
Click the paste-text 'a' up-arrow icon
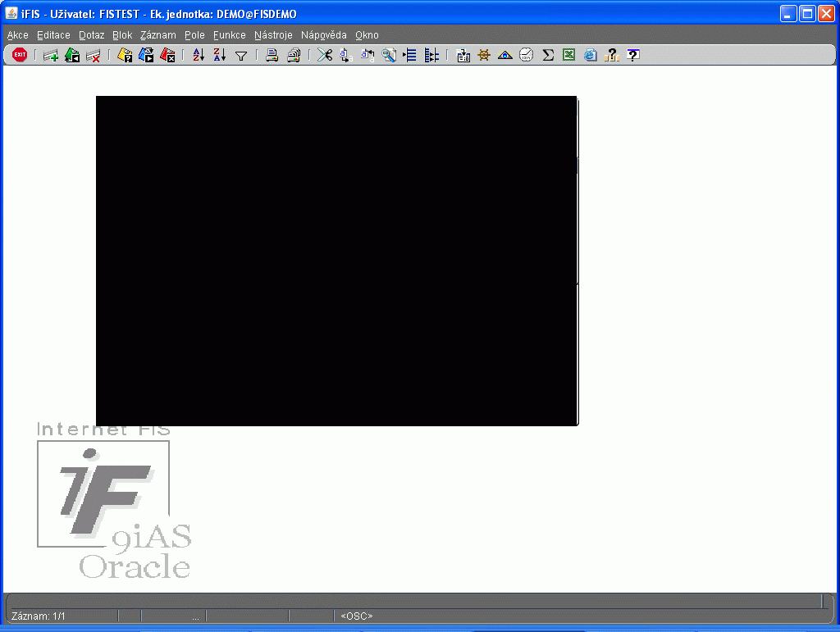[367, 55]
